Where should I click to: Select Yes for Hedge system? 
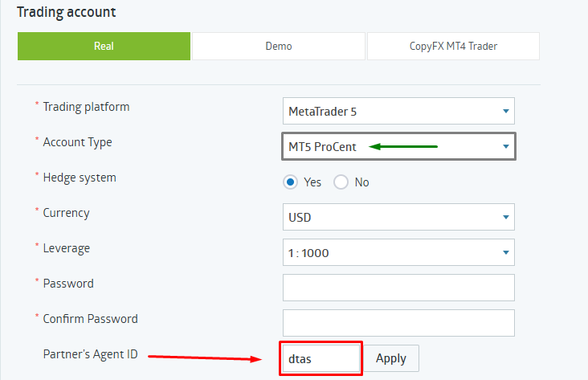[x=291, y=182]
